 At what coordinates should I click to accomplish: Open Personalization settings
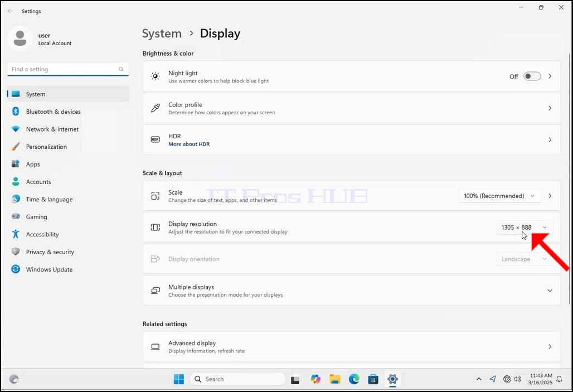(x=68, y=147)
